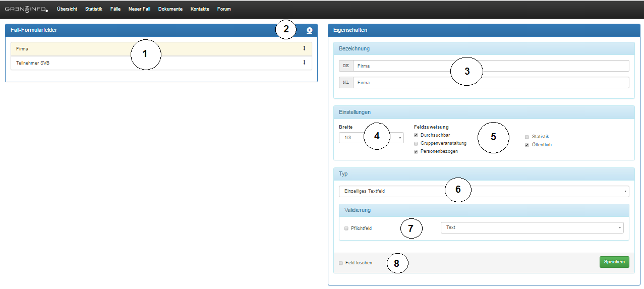Select the Teilnehmer SVB form field
This screenshot has height=289, width=644.
151,63
